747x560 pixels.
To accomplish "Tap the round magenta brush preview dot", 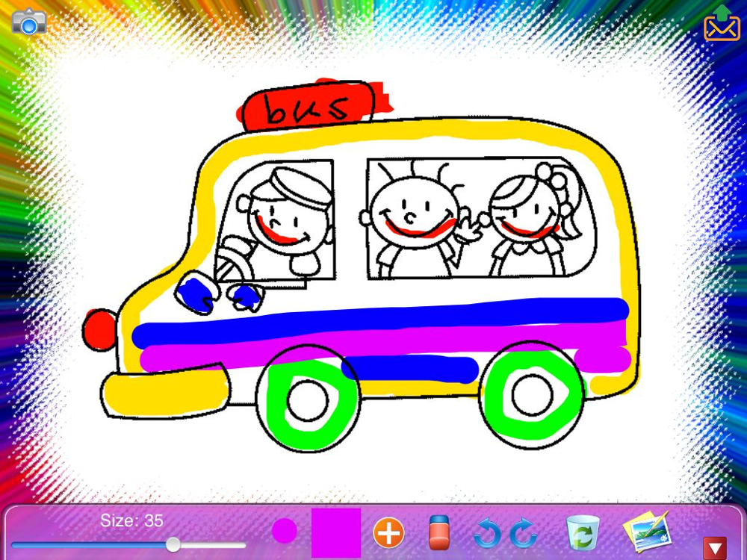I will pyautogui.click(x=284, y=532).
